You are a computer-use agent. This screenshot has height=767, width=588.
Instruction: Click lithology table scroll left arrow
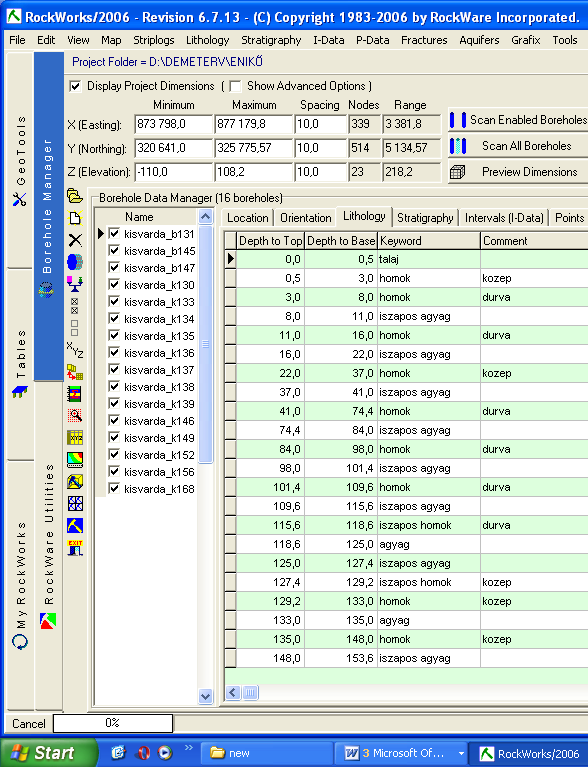[233, 693]
